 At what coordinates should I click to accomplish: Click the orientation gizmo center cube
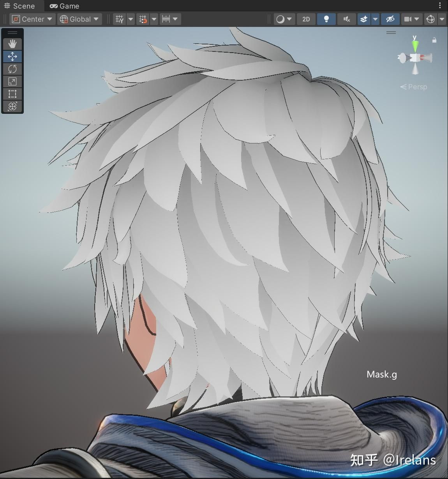[415, 58]
